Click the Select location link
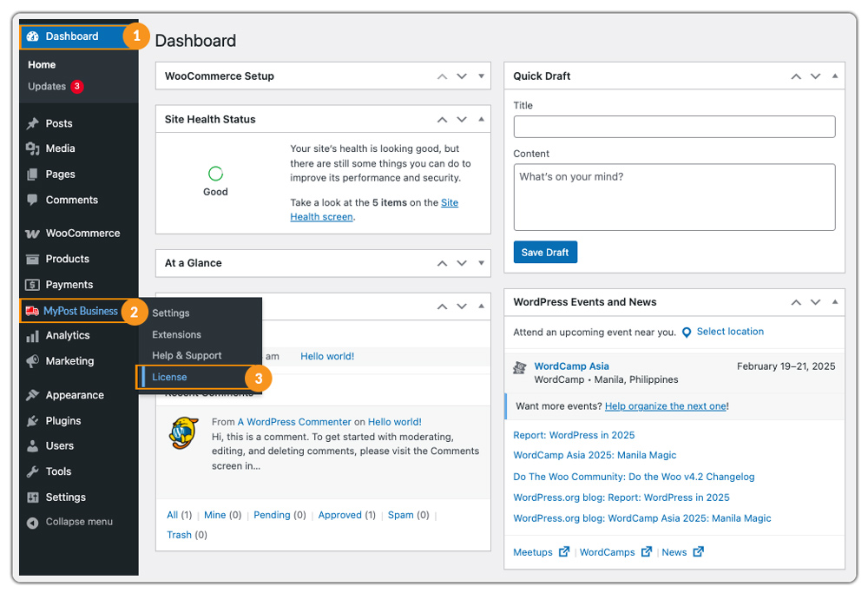The image size is (868, 593). [x=730, y=332]
